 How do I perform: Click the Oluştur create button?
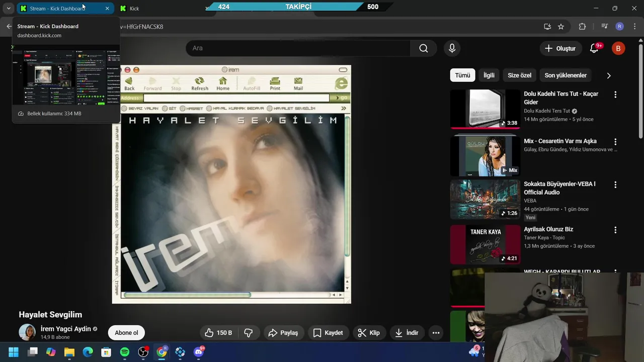click(560, 48)
